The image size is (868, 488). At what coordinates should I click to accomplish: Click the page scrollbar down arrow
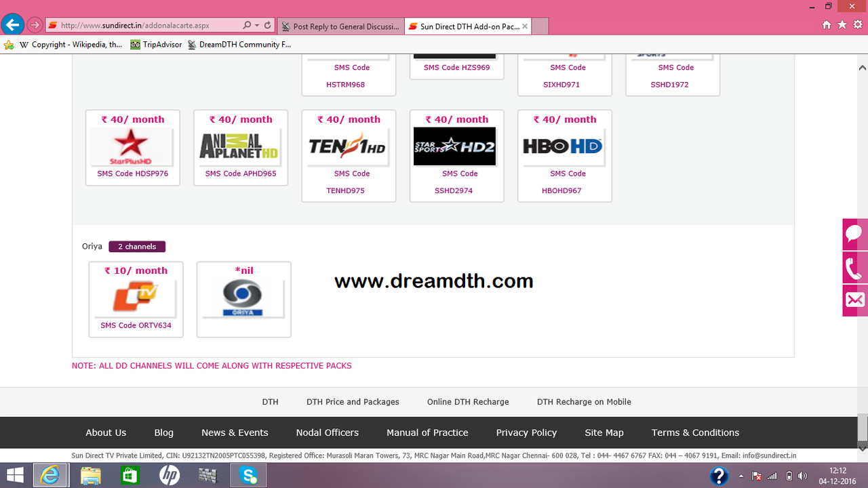[x=863, y=448]
